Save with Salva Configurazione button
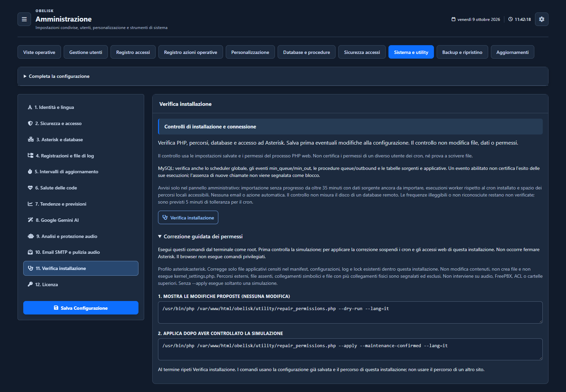 (81, 308)
